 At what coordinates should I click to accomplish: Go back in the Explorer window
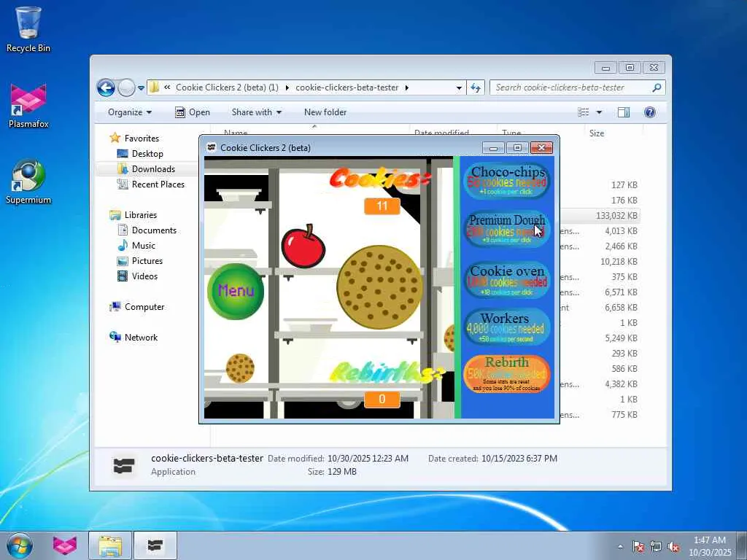[106, 87]
